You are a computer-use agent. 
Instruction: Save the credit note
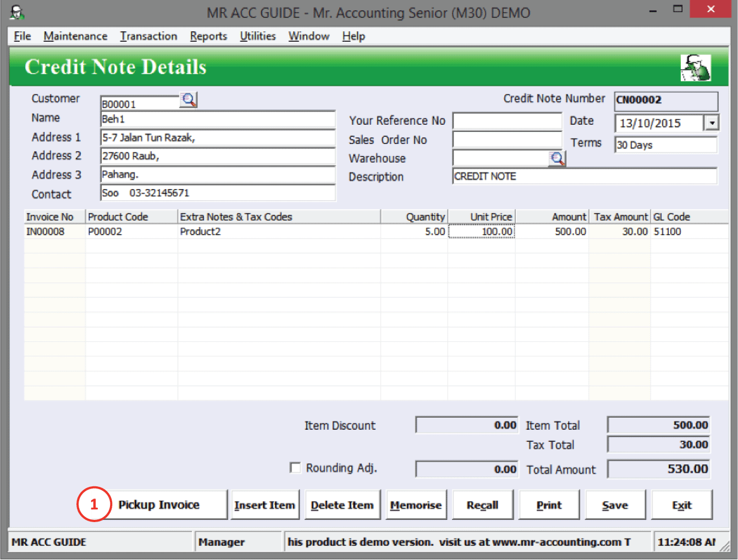coord(615,505)
